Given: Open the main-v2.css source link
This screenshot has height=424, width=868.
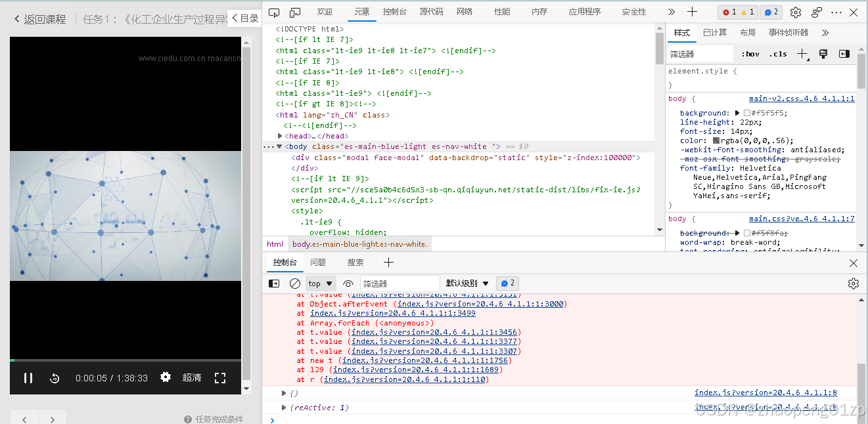Looking at the screenshot, I should [802, 98].
